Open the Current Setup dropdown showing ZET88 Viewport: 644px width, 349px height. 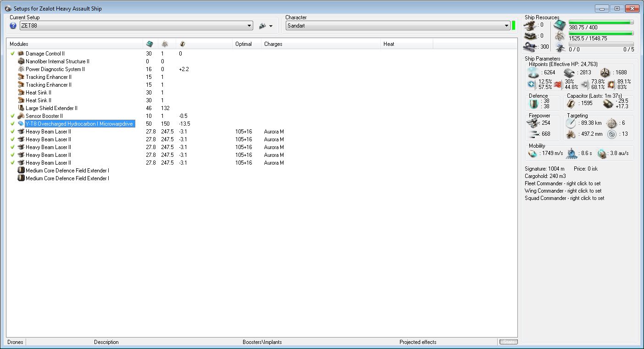point(136,26)
